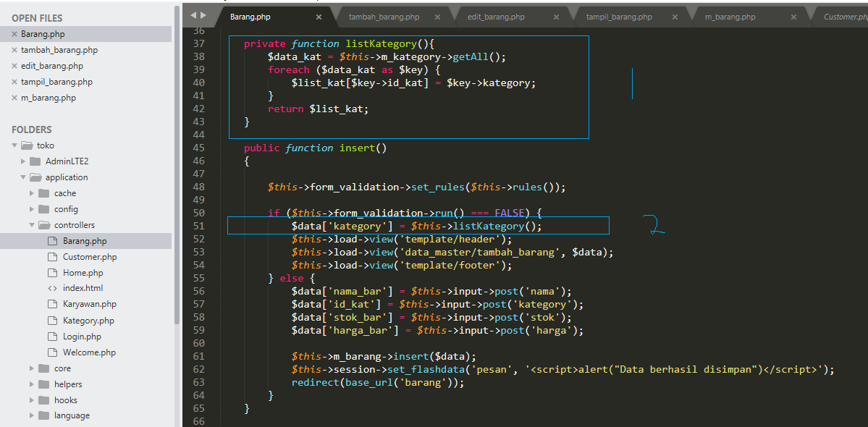This screenshot has height=427, width=868.
Task: Select Barang.php in the controllers folder
Action: tap(85, 241)
